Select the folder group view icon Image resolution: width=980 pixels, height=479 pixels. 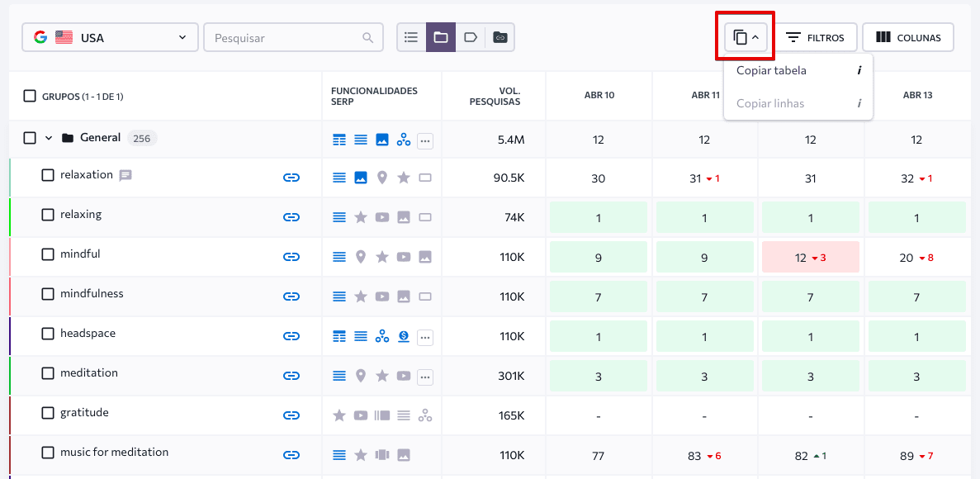pos(441,37)
